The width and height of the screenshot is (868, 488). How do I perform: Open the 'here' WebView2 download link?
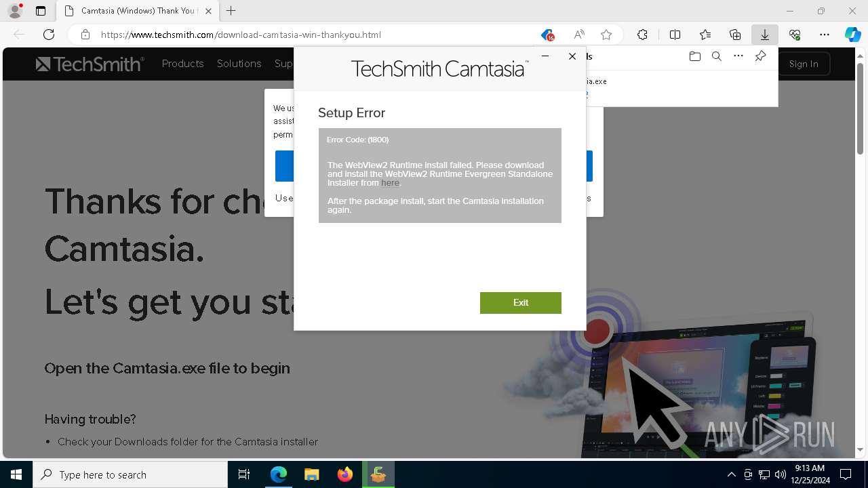click(390, 183)
